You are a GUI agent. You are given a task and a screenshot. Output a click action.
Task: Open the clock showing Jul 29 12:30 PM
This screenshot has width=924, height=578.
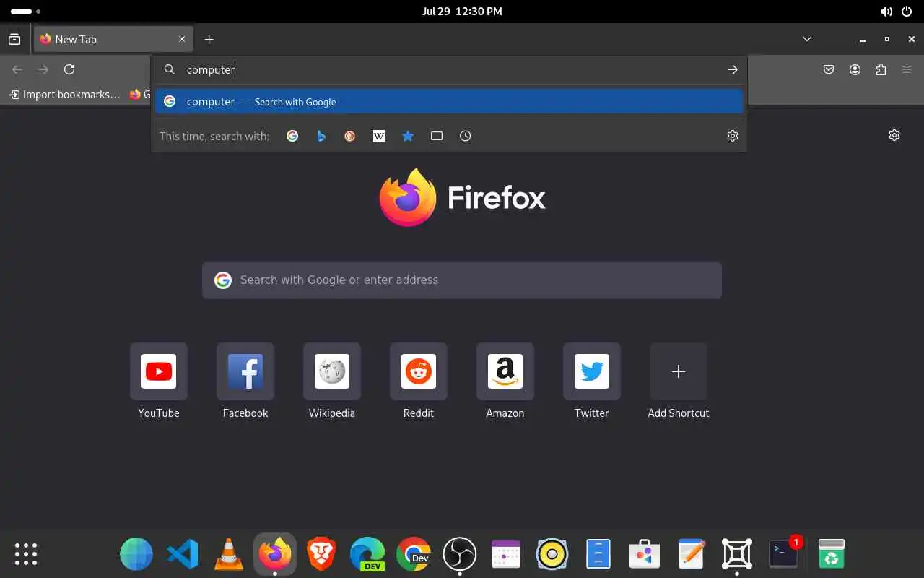(462, 12)
